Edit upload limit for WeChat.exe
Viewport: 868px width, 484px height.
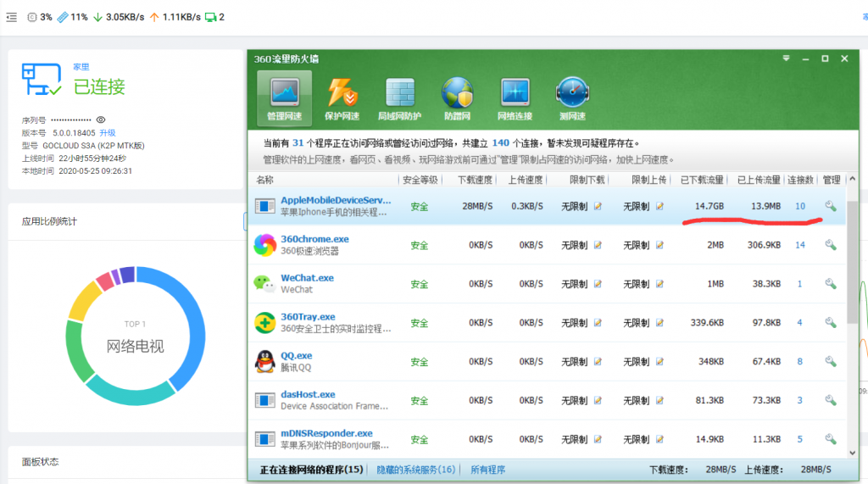tap(659, 283)
